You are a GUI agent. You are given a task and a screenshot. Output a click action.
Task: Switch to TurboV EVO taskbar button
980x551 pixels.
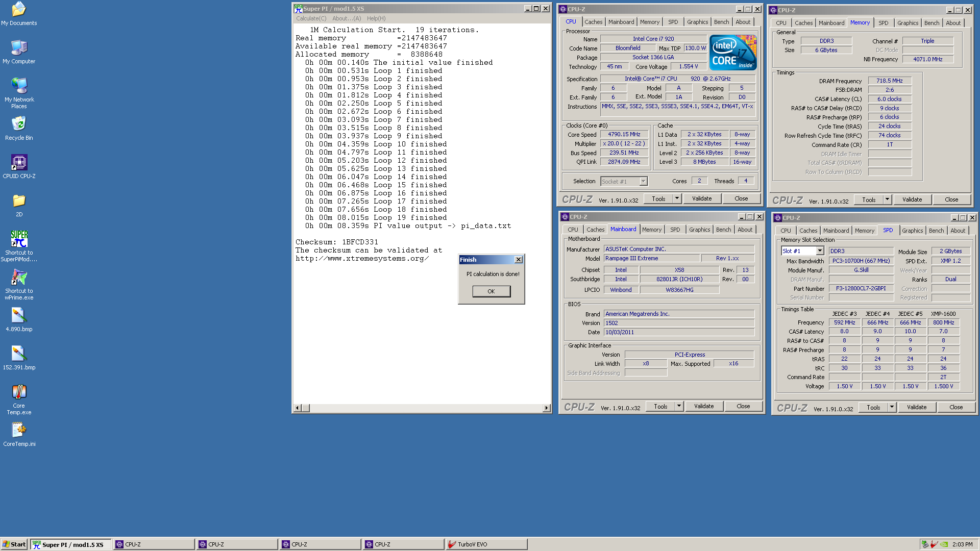click(x=486, y=544)
